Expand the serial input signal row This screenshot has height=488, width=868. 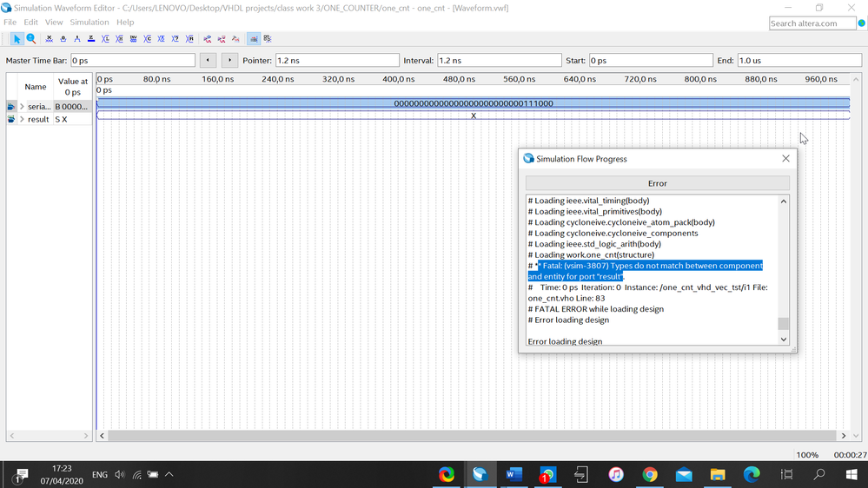click(x=22, y=107)
